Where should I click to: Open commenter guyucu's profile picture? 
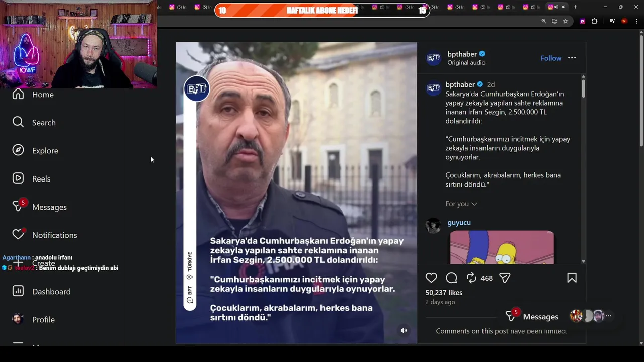point(433,226)
